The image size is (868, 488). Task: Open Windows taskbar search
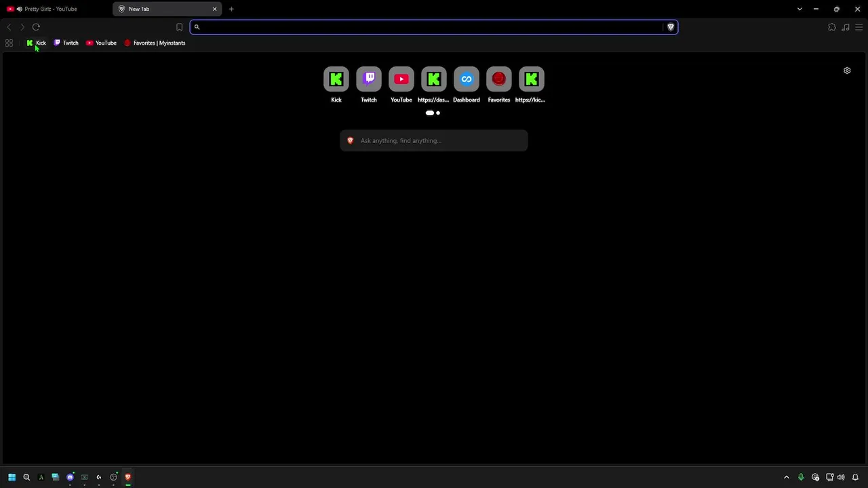(26, 477)
